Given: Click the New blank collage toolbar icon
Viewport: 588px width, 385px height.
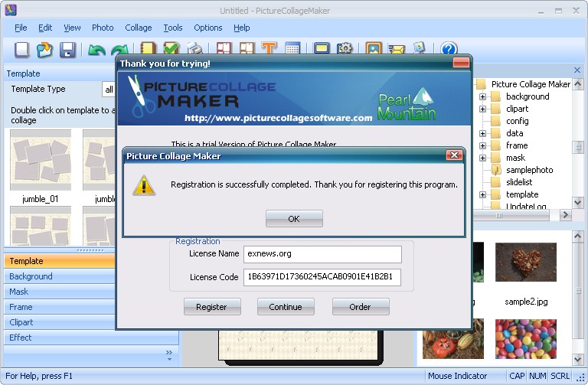Looking at the screenshot, I should [x=21, y=50].
